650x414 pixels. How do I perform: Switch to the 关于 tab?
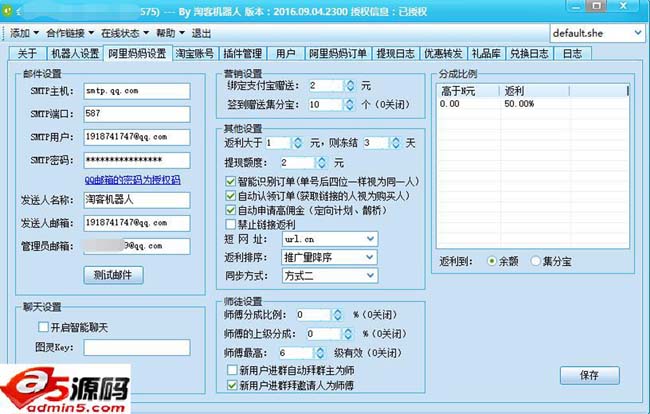point(27,53)
